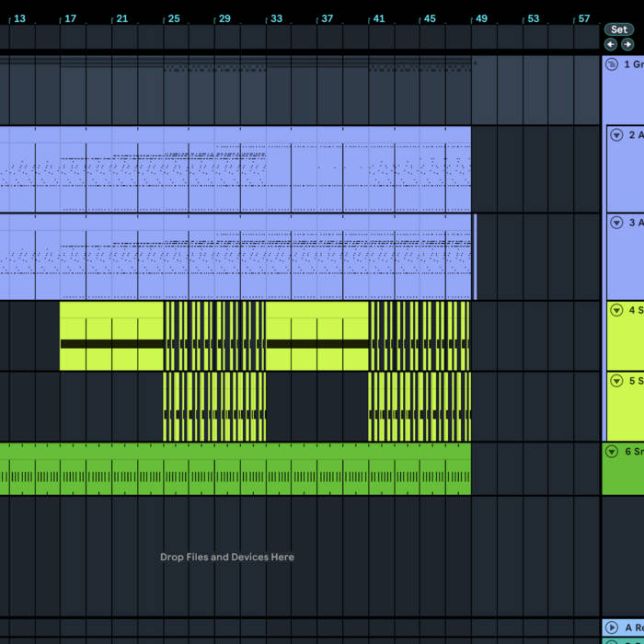Click bar 41 in the timeline ruler

(378, 18)
